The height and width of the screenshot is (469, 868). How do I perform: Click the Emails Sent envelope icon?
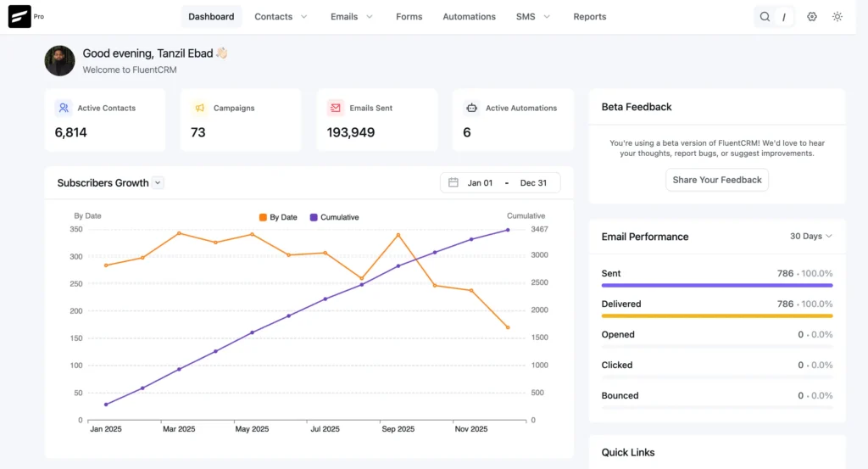click(x=336, y=108)
